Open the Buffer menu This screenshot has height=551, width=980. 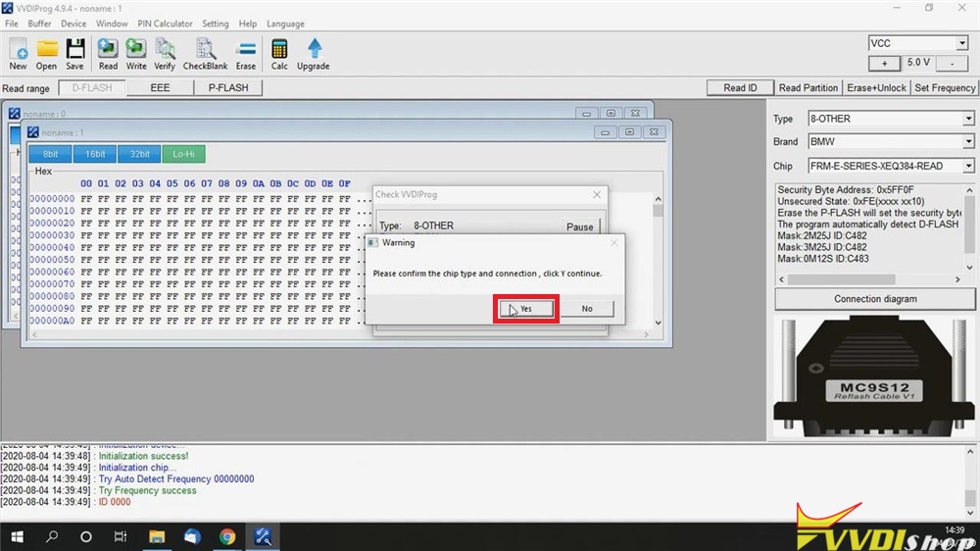(39, 24)
